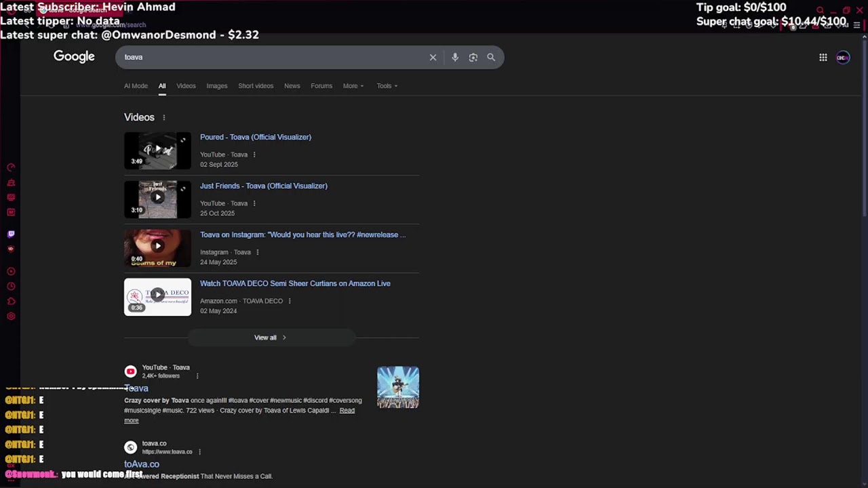
Task: Open the Toava YouTube result title
Action: (x=136, y=388)
